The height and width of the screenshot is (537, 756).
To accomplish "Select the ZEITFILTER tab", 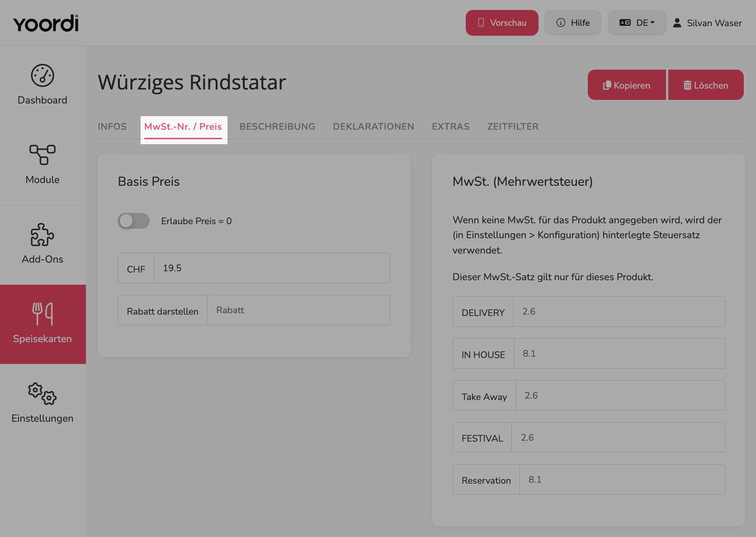I will click(x=513, y=127).
